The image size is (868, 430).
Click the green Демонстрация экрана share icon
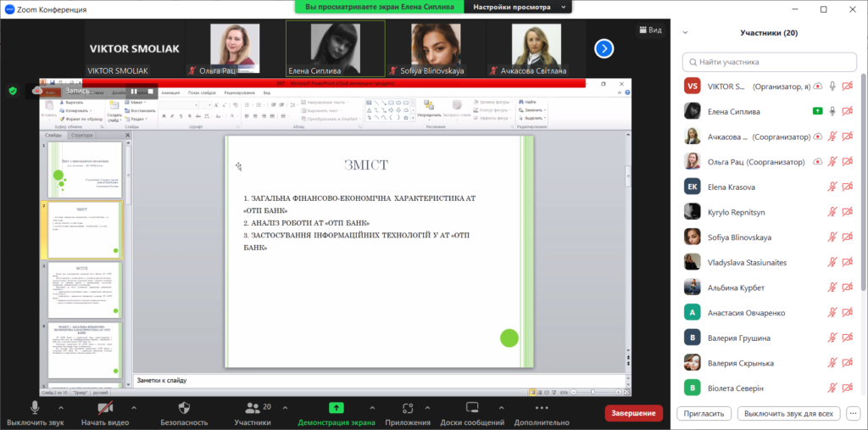click(336, 409)
